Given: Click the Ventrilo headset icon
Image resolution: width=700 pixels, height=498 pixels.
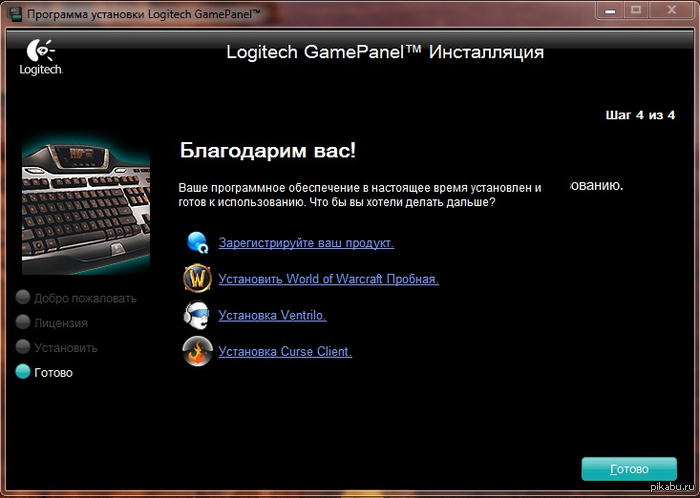Looking at the screenshot, I should (196, 315).
